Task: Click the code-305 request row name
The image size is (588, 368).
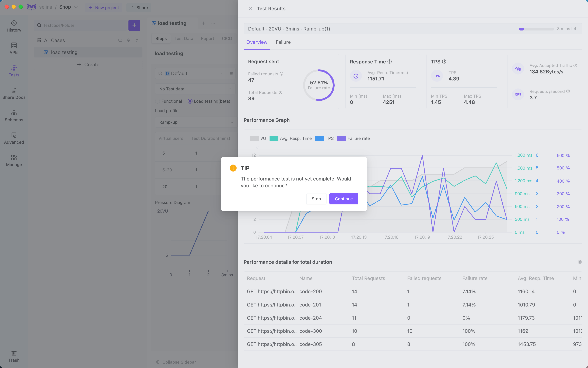Action: [310, 344]
